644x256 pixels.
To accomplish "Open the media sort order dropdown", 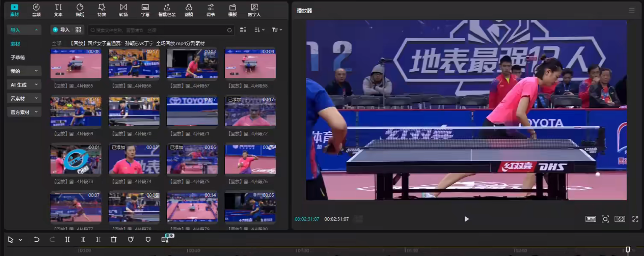I will (259, 30).
